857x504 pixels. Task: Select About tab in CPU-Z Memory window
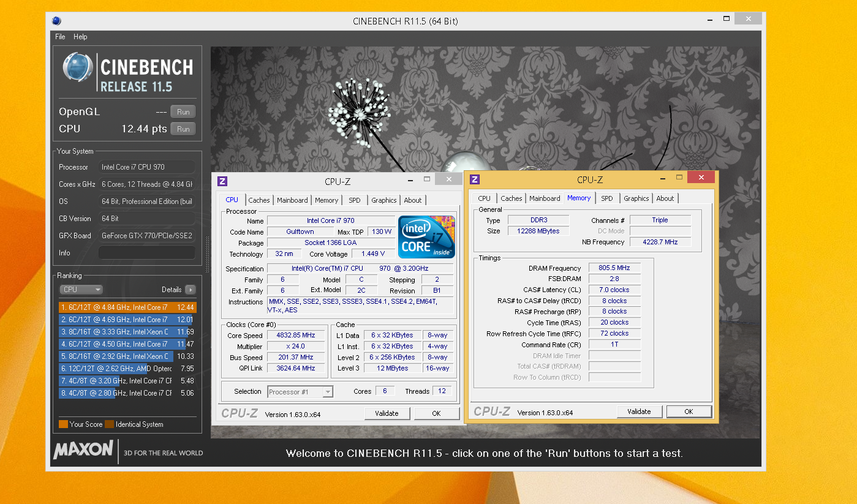point(665,198)
